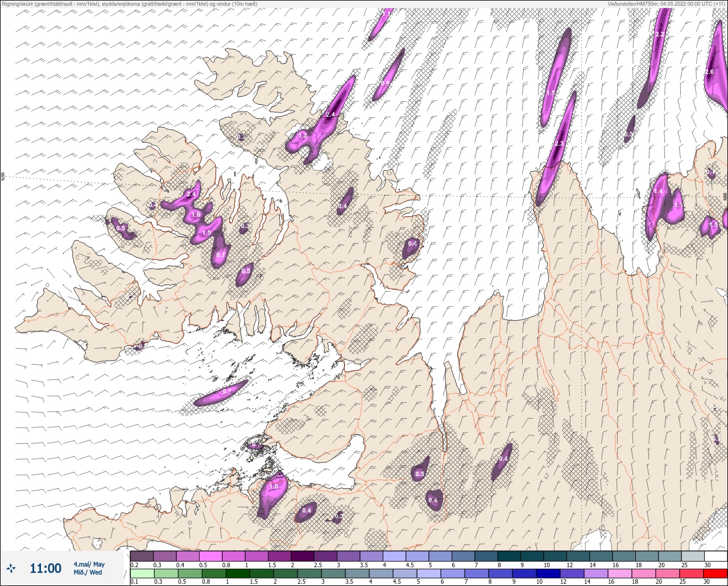Click the top legend '14' scale label
The width and height of the screenshot is (728, 586).
[x=591, y=564]
